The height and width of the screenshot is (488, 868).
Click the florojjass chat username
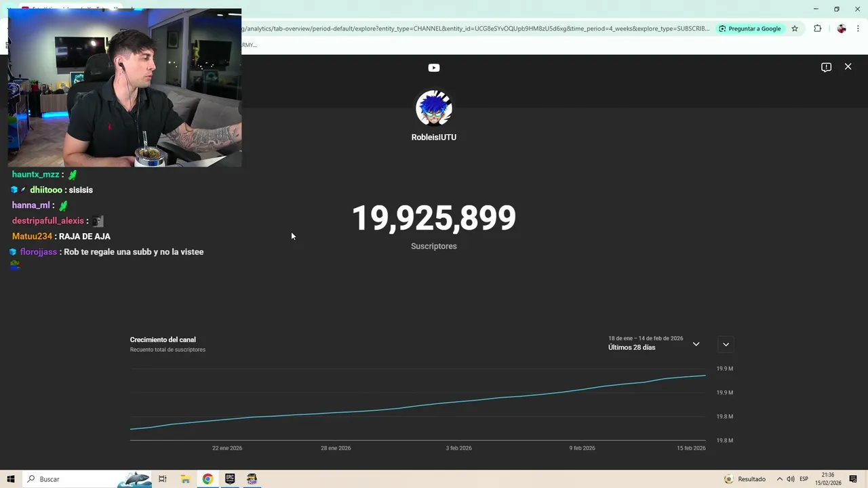39,252
